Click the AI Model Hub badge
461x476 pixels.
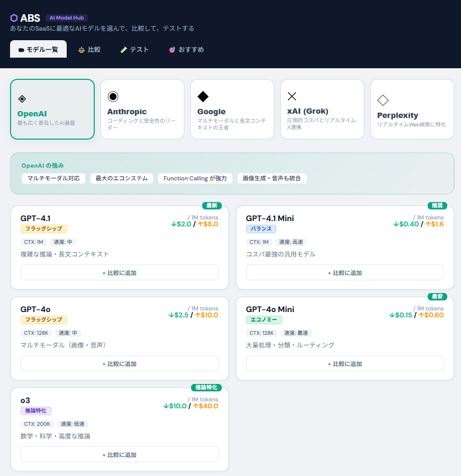pyautogui.click(x=67, y=18)
